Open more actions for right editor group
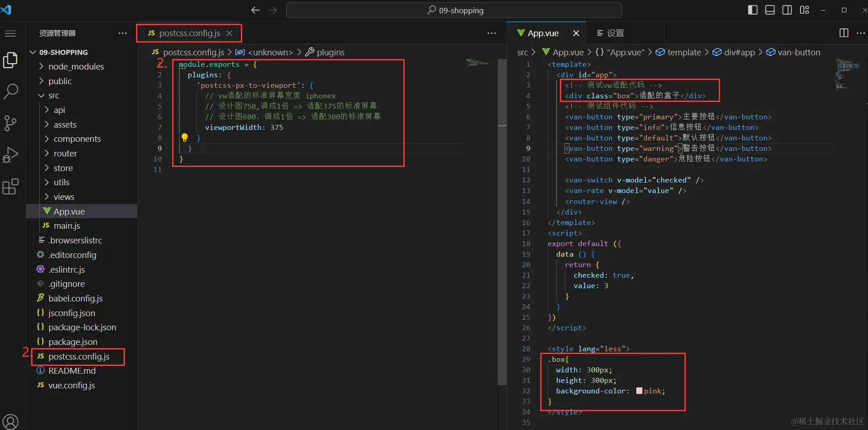This screenshot has height=430, width=868. (x=861, y=33)
